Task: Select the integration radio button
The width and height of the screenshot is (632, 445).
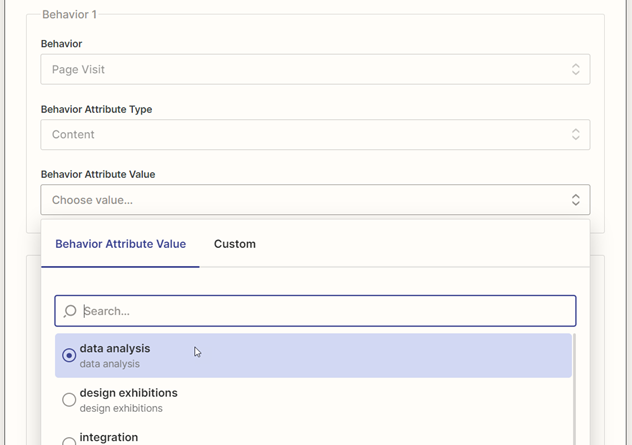Action: (69, 440)
